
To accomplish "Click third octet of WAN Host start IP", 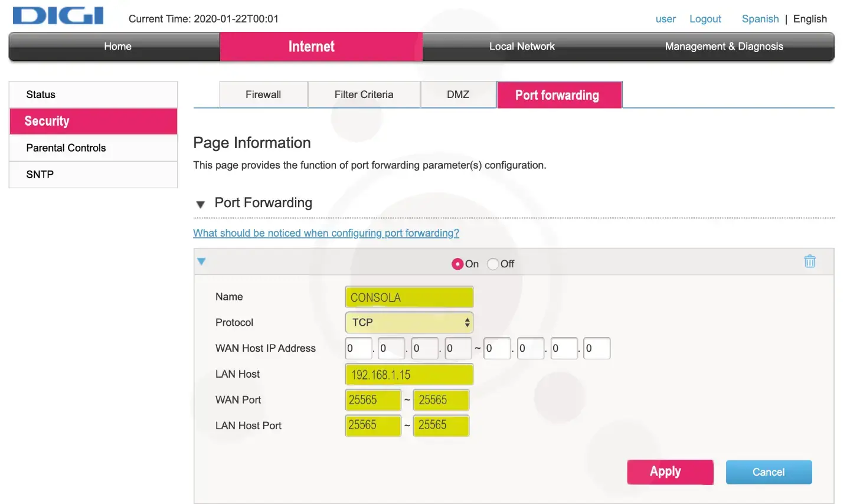I will pyautogui.click(x=425, y=348).
